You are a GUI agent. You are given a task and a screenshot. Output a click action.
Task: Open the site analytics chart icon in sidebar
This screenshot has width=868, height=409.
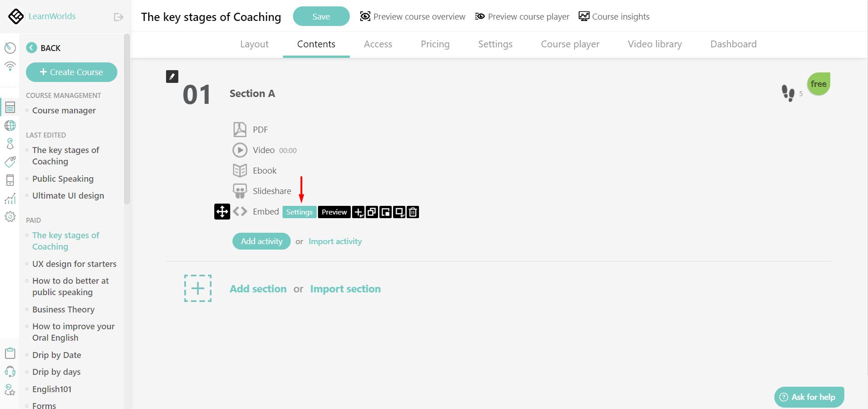pos(10,199)
